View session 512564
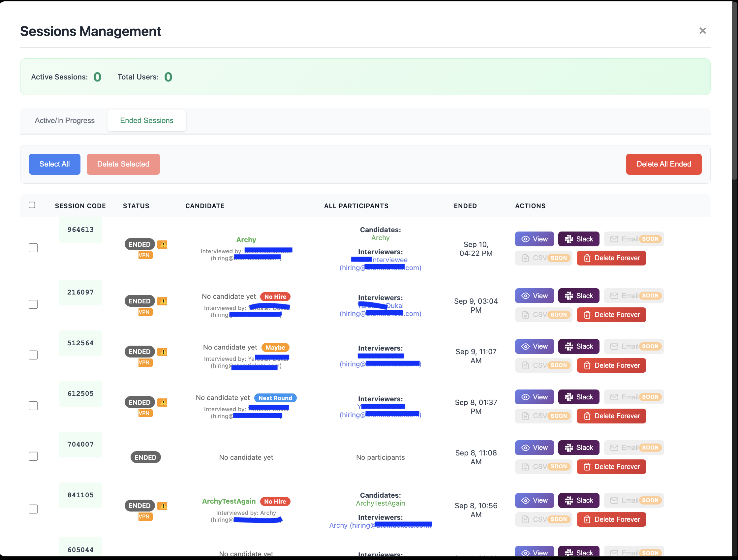This screenshot has height=560, width=738. (x=535, y=346)
